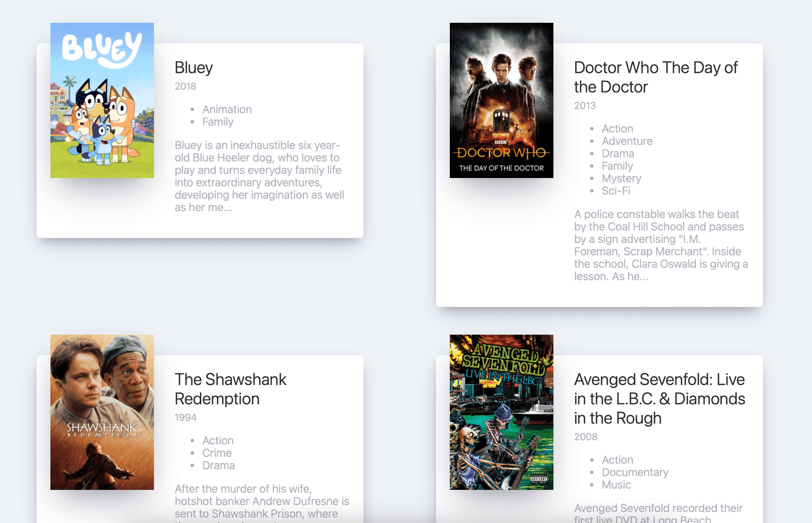The image size is (812, 523).
Task: Click the Adventure genre in Doctor Who card
Action: click(627, 141)
